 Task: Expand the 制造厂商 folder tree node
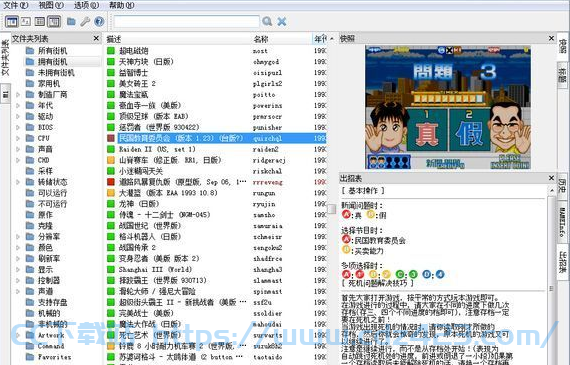point(18,95)
